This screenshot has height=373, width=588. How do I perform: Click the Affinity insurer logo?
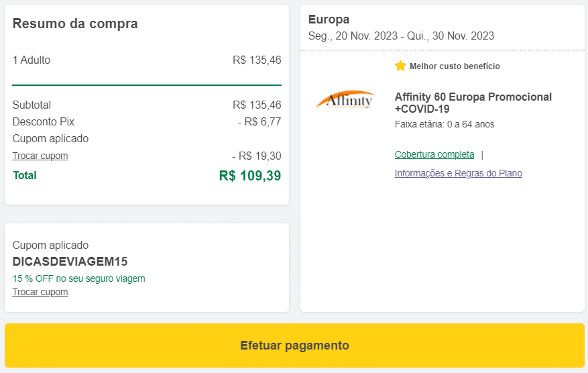[344, 101]
